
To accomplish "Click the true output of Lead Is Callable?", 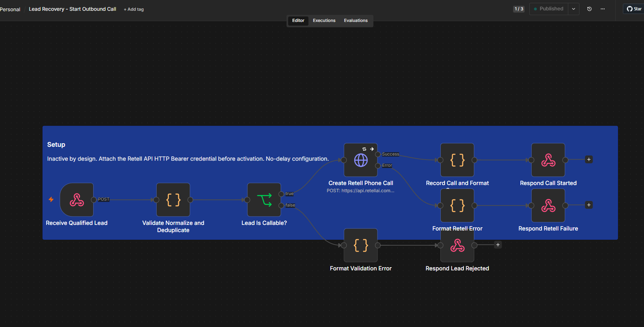I will click(281, 194).
